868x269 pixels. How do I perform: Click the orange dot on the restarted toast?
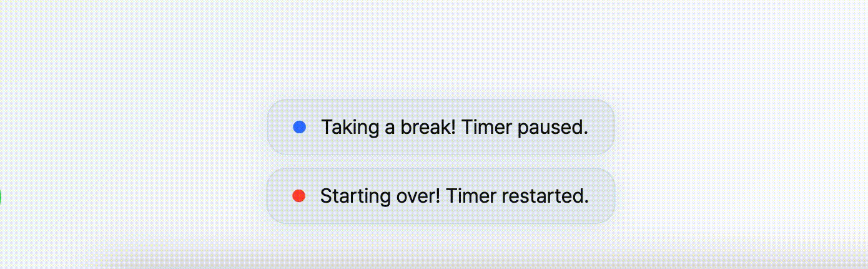(x=298, y=196)
